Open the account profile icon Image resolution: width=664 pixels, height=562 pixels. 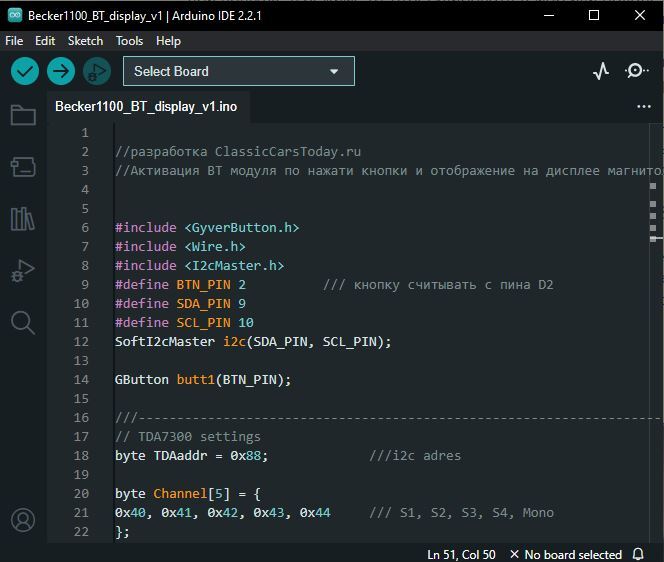coord(23,520)
